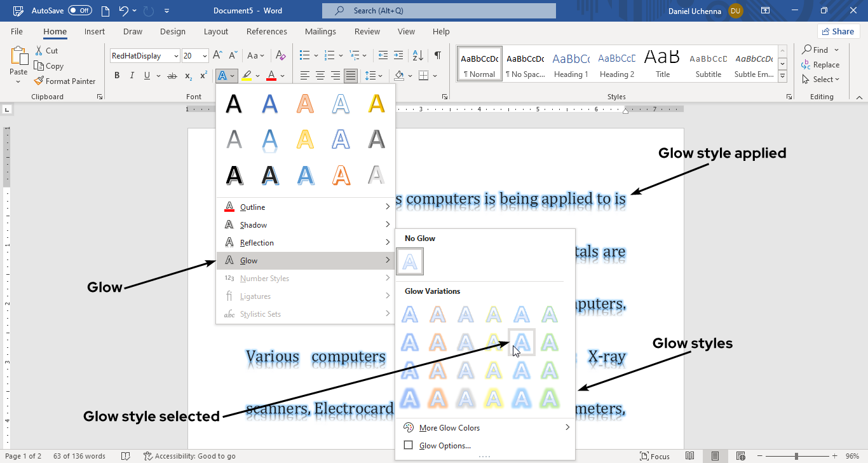Click the Undo icon in title bar
Image resolution: width=868 pixels, height=463 pixels.
[x=124, y=11]
